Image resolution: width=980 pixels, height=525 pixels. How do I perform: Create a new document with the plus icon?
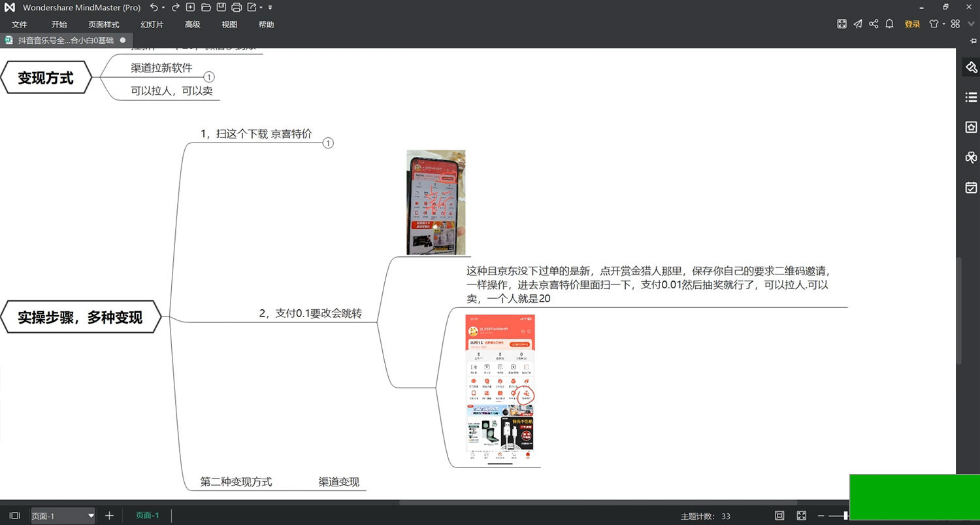[x=190, y=7]
